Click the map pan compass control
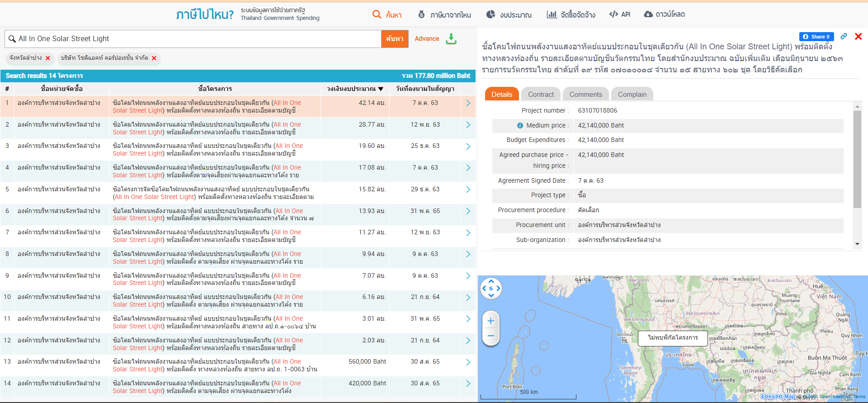 491,289
